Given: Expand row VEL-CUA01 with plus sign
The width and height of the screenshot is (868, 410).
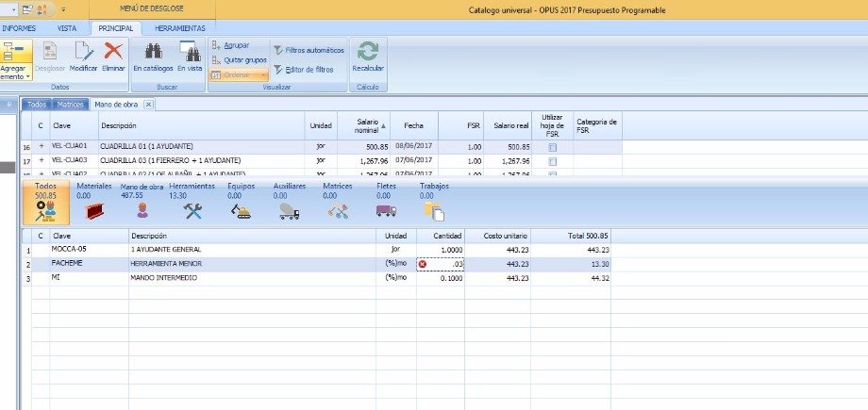Looking at the screenshot, I should pos(41,147).
